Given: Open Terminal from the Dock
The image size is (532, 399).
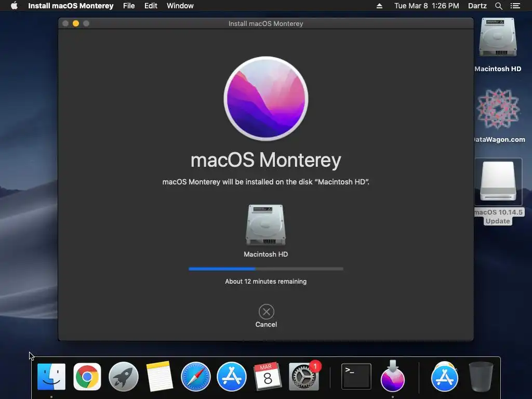Looking at the screenshot, I should (x=356, y=377).
